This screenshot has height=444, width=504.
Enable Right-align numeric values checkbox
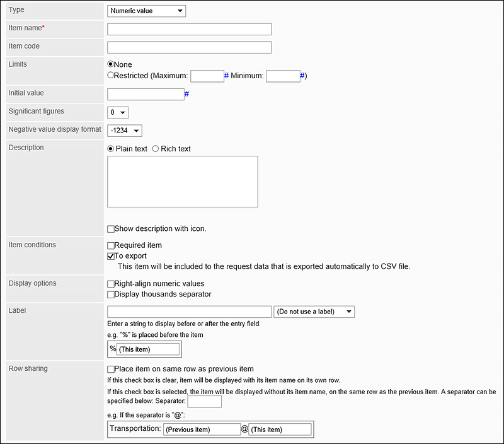click(111, 284)
